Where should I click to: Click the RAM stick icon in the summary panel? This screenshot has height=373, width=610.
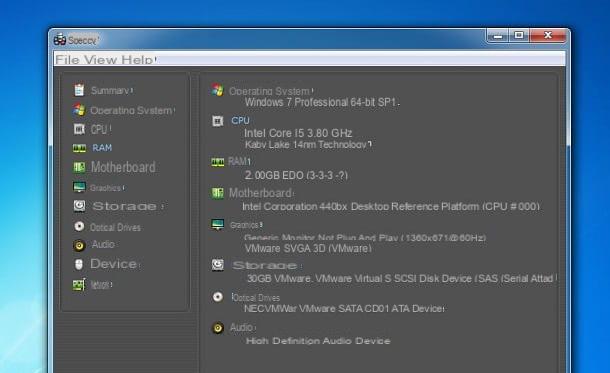pos(217,162)
